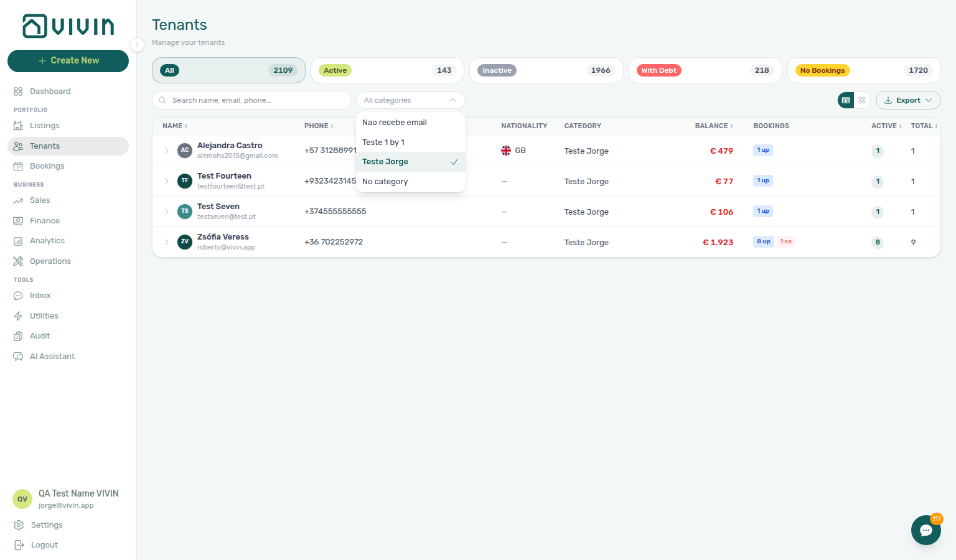
Task: Open Zsófia Veress tenant name
Action: click(x=223, y=237)
